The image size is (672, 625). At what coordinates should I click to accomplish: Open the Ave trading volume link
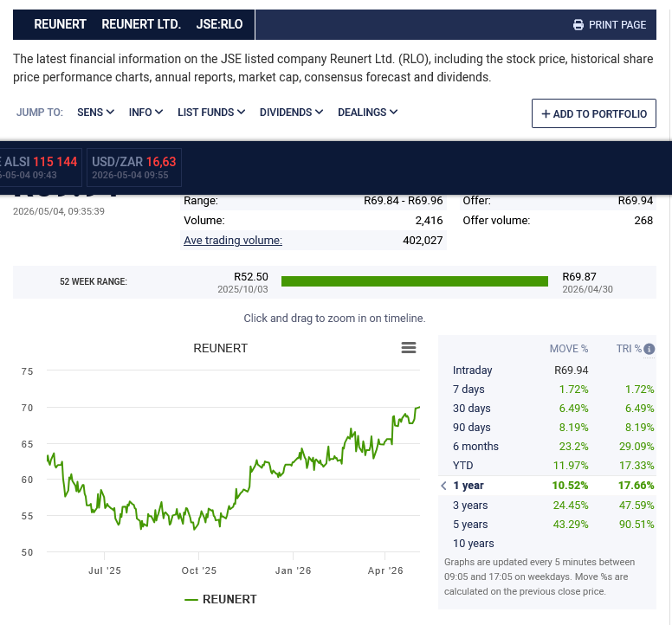click(x=233, y=241)
